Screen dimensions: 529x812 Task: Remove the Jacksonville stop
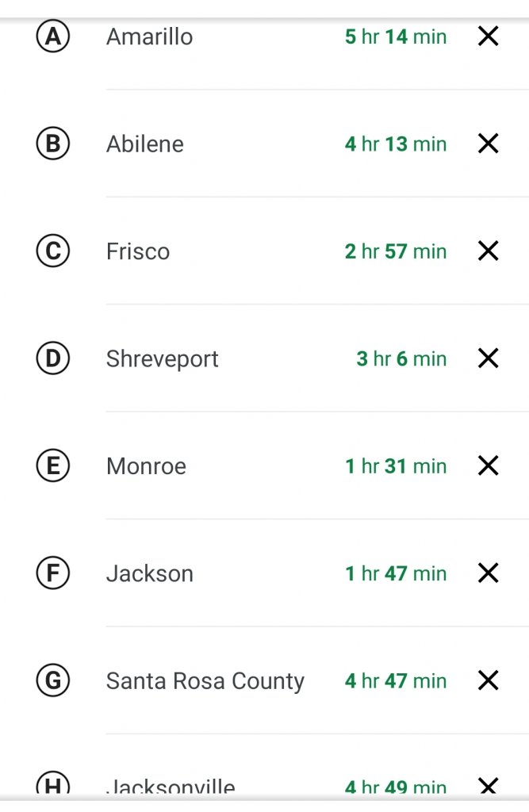tap(488, 786)
